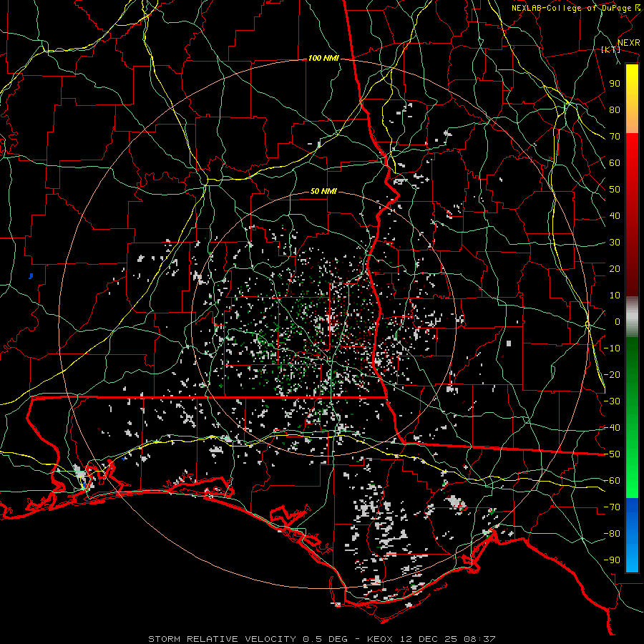
Task: Click the 80 value on the velocity scale
Action: (x=615, y=109)
